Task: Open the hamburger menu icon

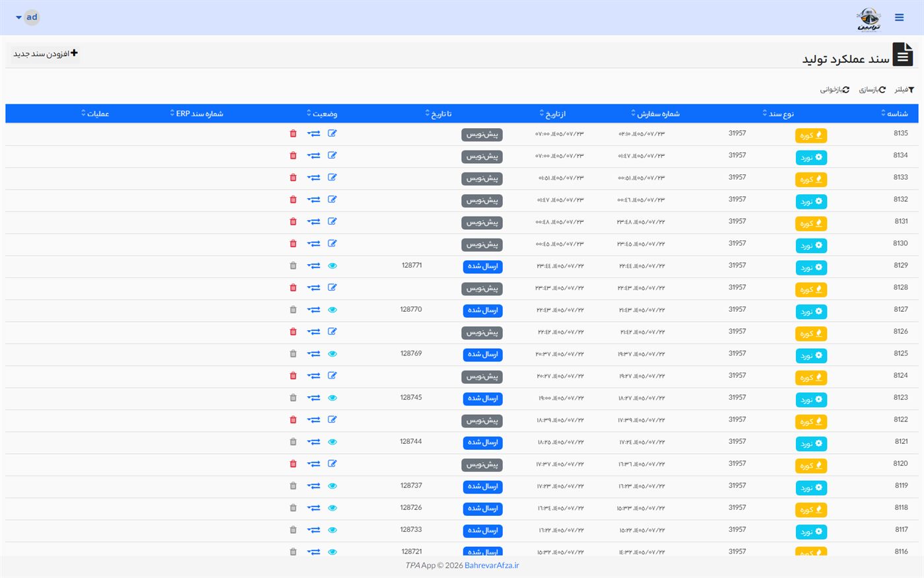Action: (x=899, y=18)
